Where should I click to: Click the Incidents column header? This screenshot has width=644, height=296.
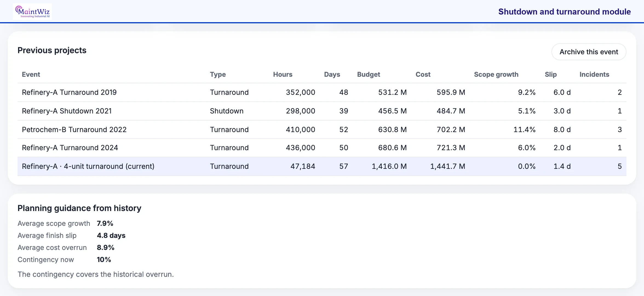[x=594, y=74]
